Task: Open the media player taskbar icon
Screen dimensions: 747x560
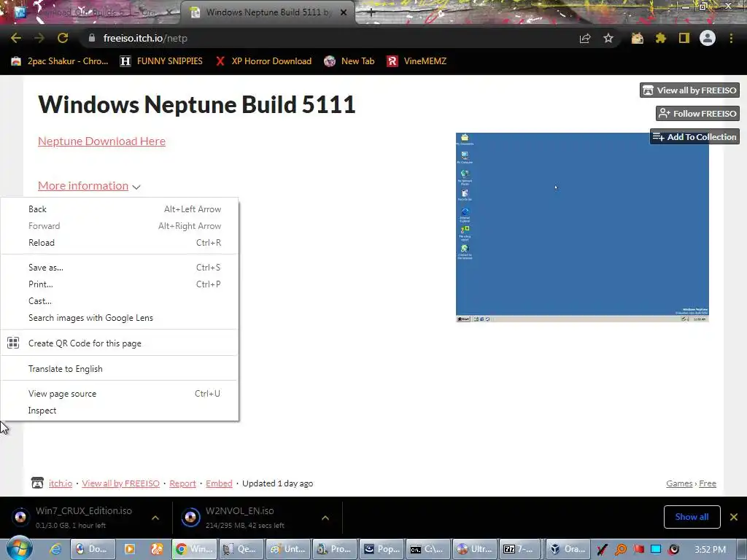Action: [130, 549]
